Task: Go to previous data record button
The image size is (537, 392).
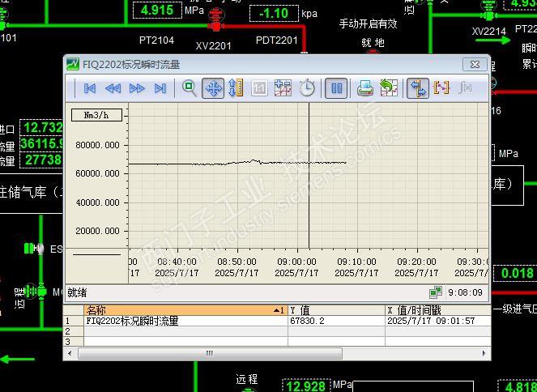Action: [113, 88]
